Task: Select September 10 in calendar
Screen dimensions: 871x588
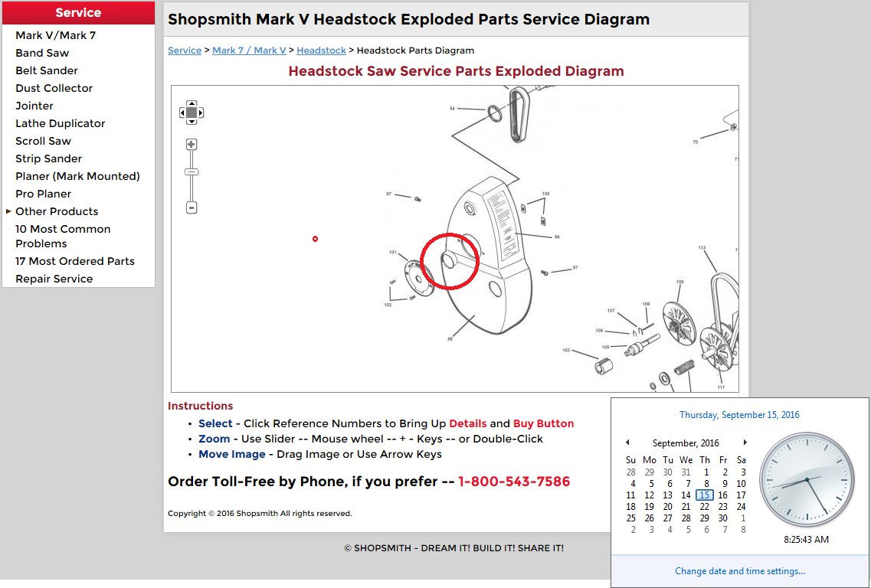Action: tap(741, 484)
